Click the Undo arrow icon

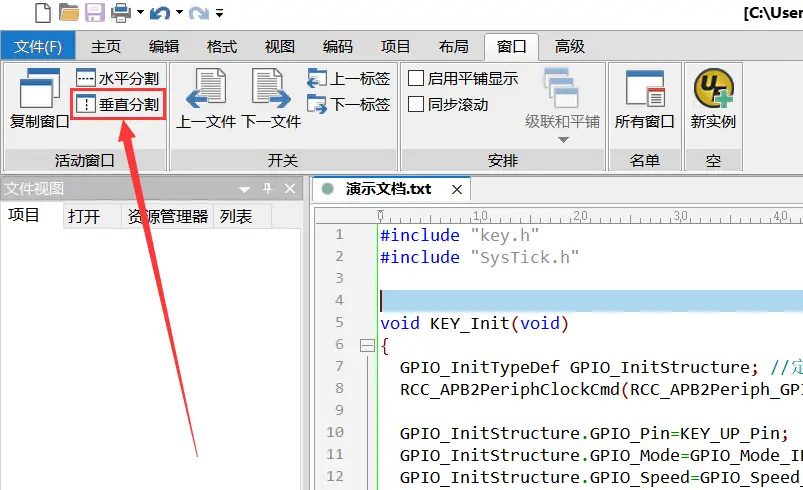(x=160, y=12)
